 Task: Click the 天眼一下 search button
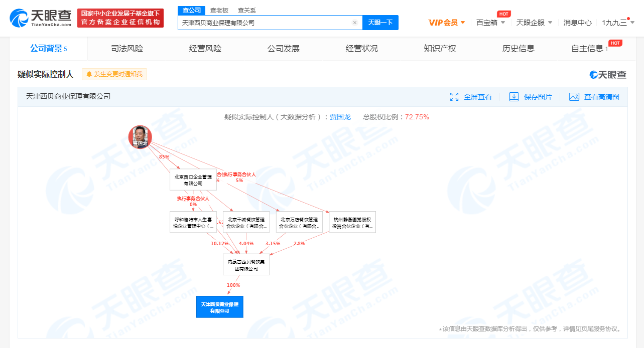380,23
